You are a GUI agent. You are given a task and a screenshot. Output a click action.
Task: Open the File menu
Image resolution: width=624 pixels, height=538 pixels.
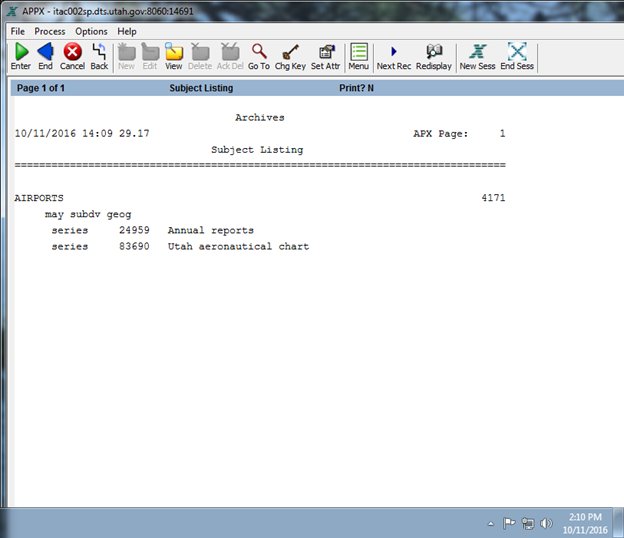pyautogui.click(x=18, y=31)
